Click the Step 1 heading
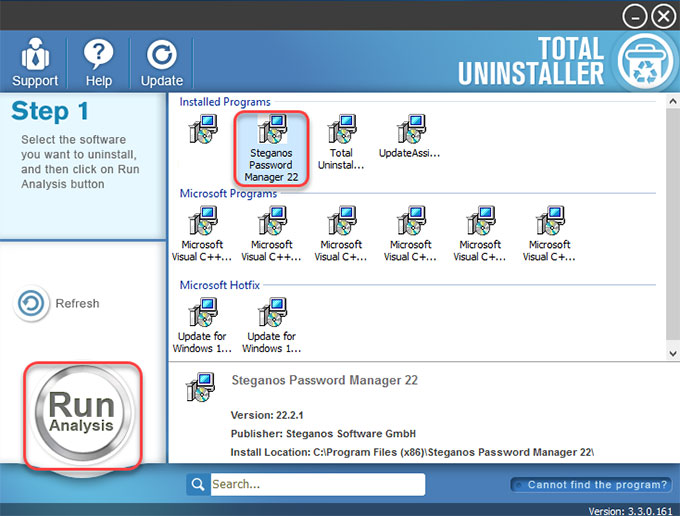This screenshot has height=516, width=680. coord(50,111)
